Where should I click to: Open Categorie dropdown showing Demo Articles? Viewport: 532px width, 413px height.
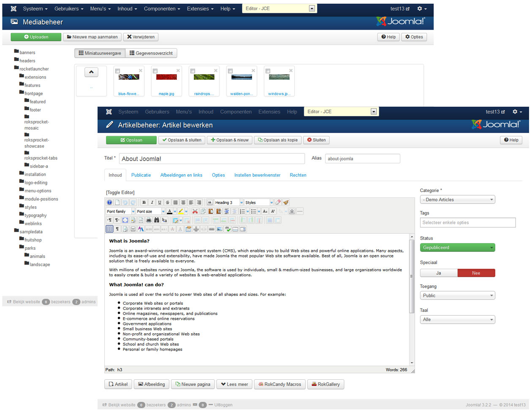457,200
